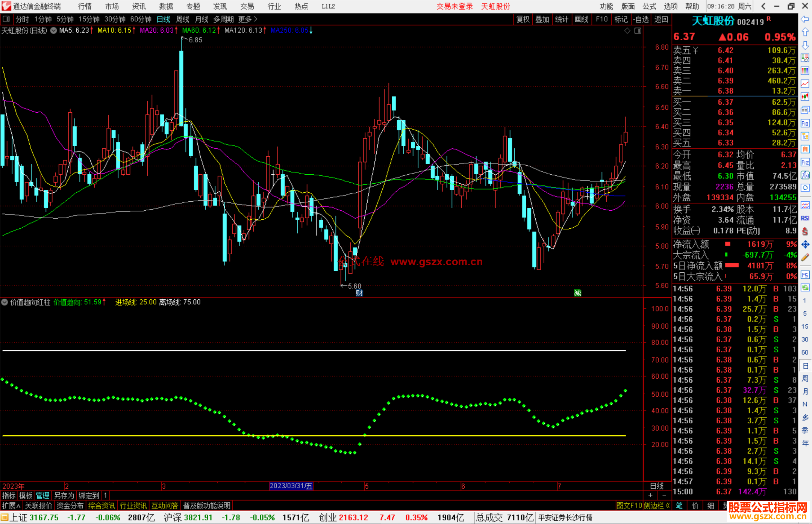Screen dimensions: 812x524
Task: Click the 2023/03/31 date marker on timeline
Action: tap(291, 486)
